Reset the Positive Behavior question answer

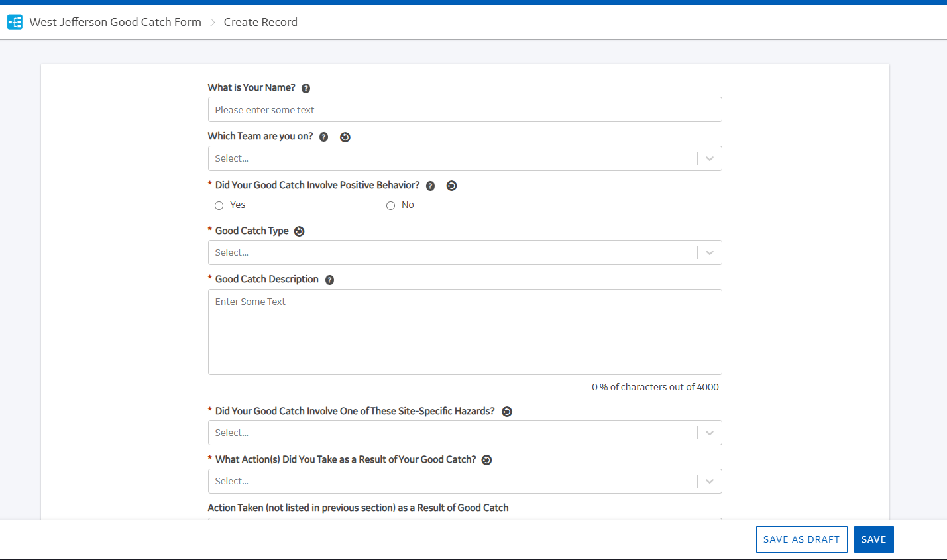[451, 186]
